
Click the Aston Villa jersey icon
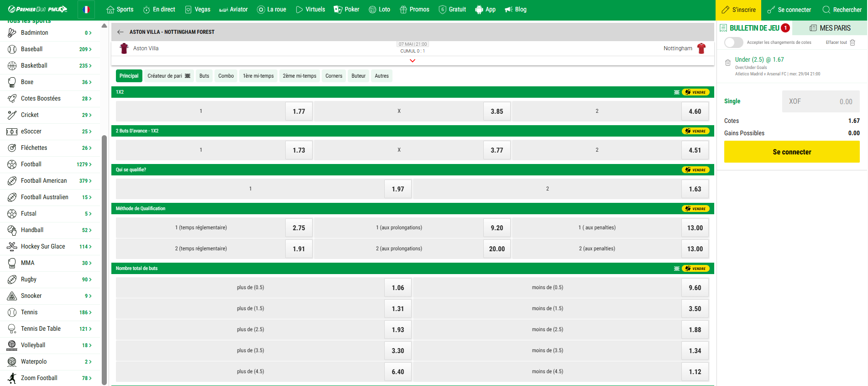point(124,48)
